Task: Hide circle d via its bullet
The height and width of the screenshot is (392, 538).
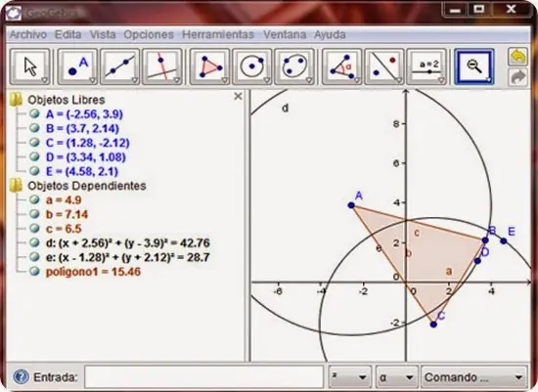Action: [34, 242]
